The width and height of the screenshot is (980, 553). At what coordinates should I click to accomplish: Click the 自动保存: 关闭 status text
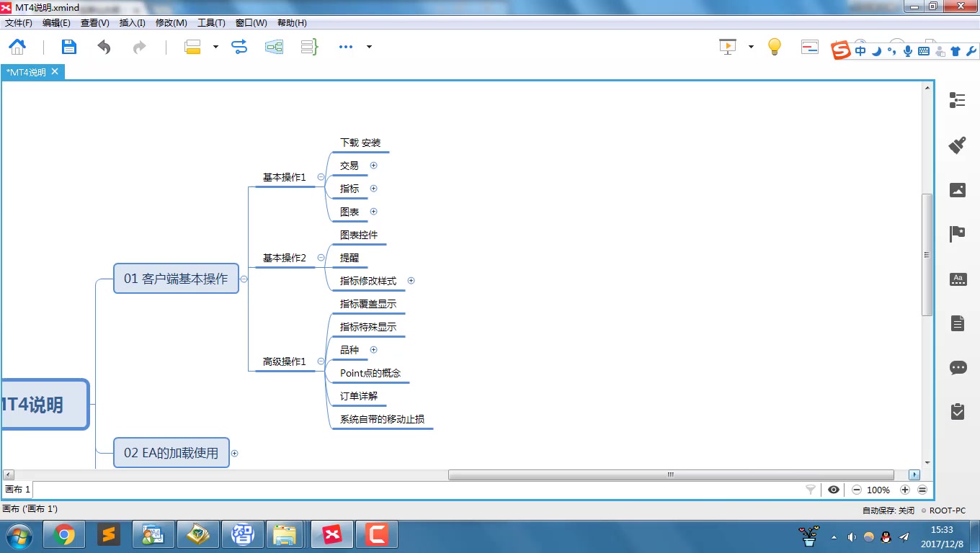click(x=888, y=510)
